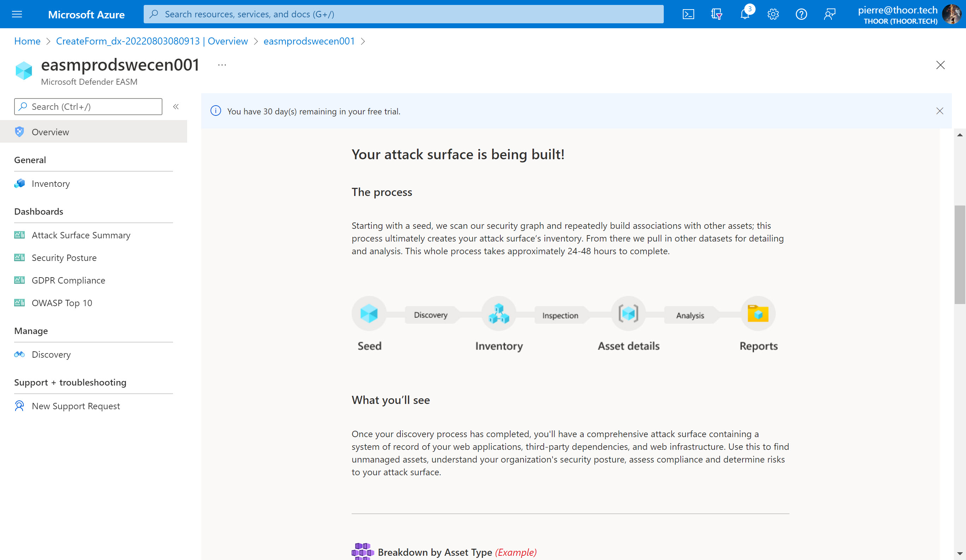Click the vertical scrollbar thumb
The height and width of the screenshot is (560, 966).
click(x=960, y=255)
